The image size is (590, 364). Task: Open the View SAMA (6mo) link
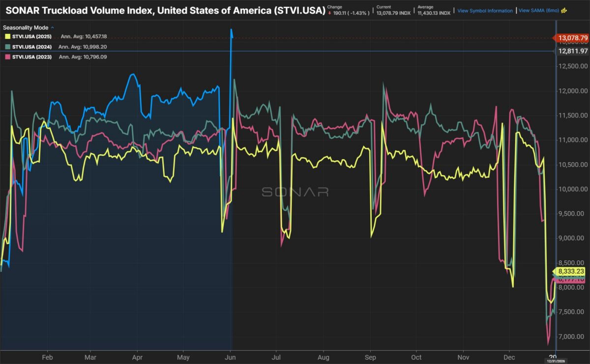tap(540, 10)
